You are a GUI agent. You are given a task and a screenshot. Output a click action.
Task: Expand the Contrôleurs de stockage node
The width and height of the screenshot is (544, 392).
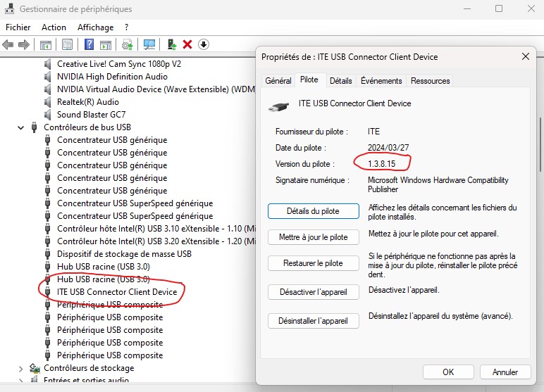(x=21, y=368)
